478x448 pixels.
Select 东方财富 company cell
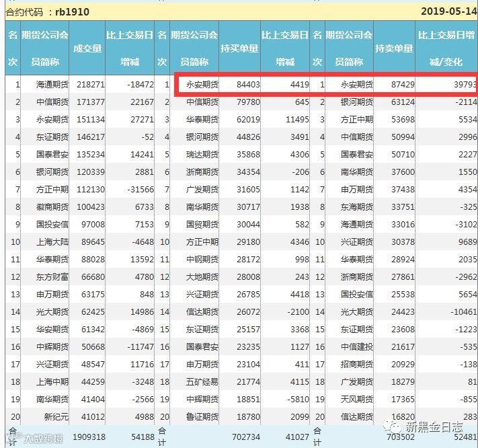tap(52, 277)
